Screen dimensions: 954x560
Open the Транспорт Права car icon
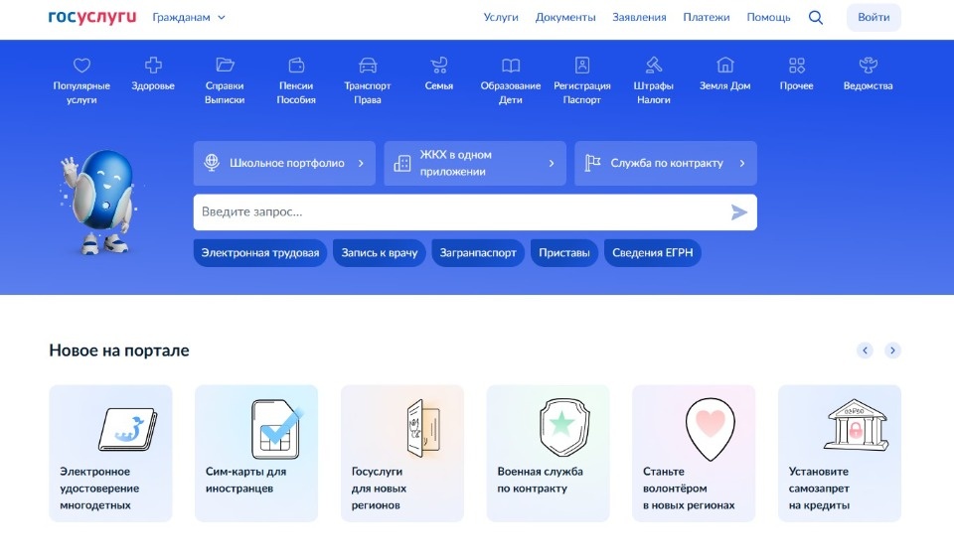(368, 66)
